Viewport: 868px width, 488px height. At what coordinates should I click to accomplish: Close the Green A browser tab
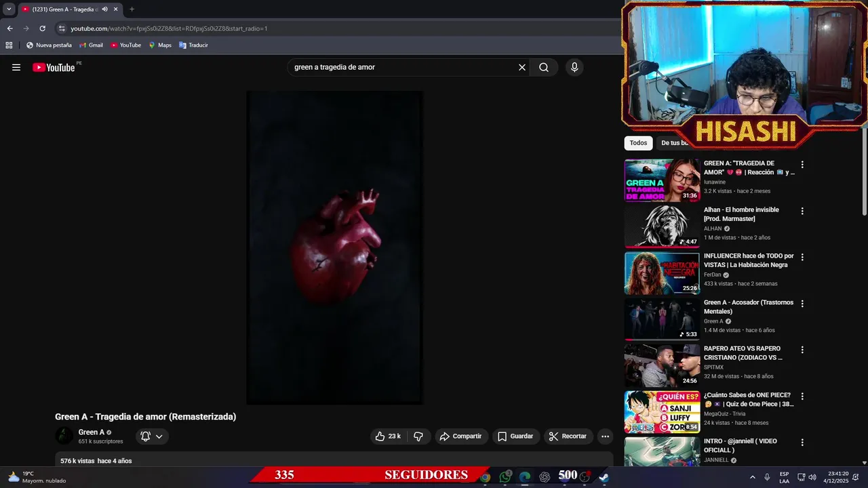(115, 9)
